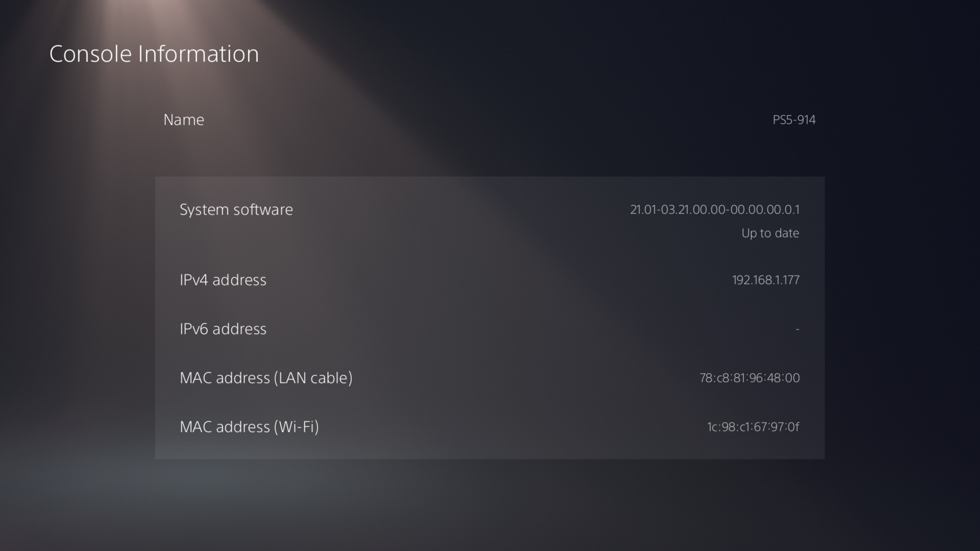The image size is (980, 551).
Task: Click the Wi-Fi MAC value 1c:98:c1:67:97:0f
Action: pos(753,427)
